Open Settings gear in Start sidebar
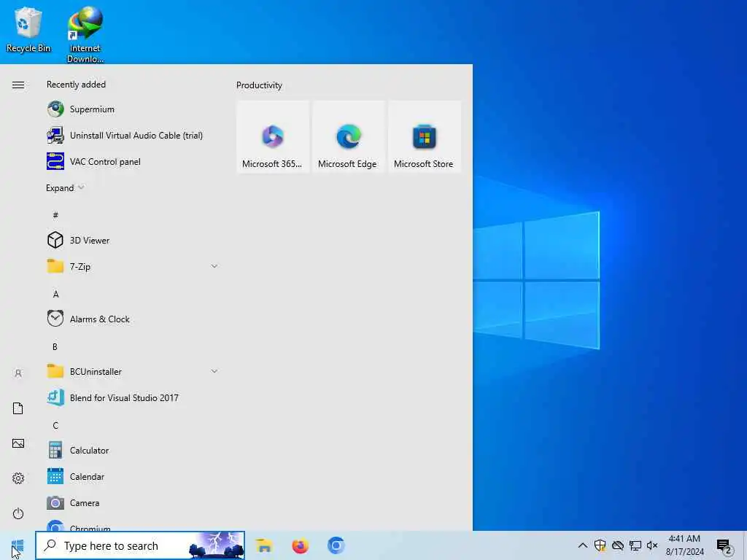747x560 pixels. (18, 478)
